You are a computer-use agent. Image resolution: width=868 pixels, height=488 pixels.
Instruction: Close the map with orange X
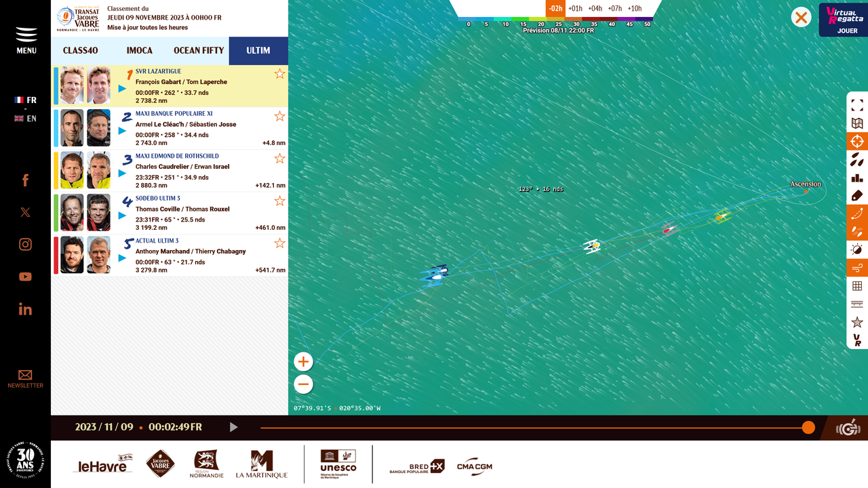pyautogui.click(x=802, y=17)
